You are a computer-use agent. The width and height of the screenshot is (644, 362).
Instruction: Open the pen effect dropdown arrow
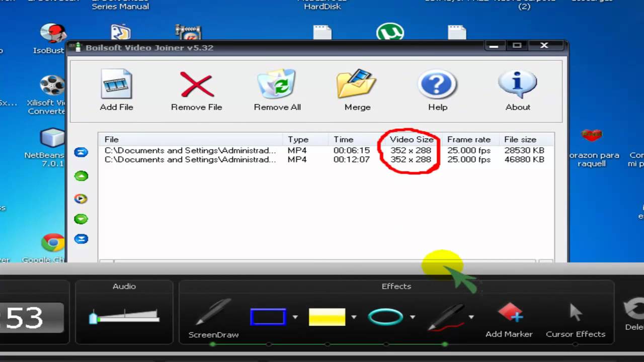[471, 317]
